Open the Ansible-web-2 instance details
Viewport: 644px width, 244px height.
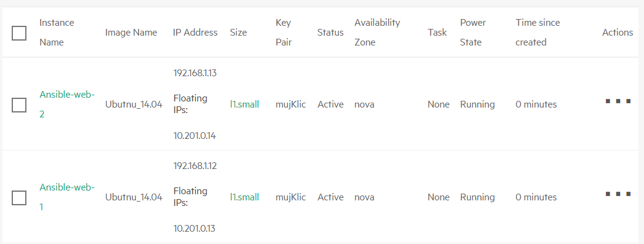(67, 104)
